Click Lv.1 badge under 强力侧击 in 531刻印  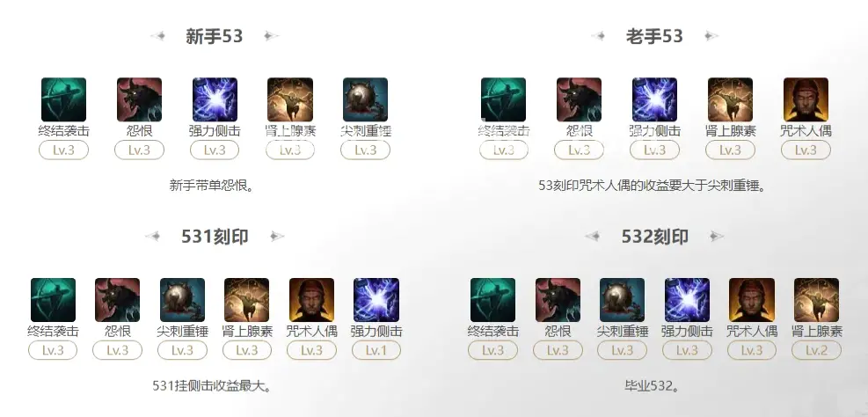point(376,350)
